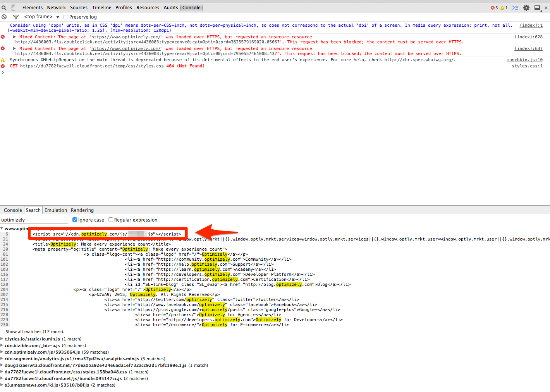Enable the Preserve log checkbox
Viewport: 550px width, 392px height.
click(x=66, y=17)
